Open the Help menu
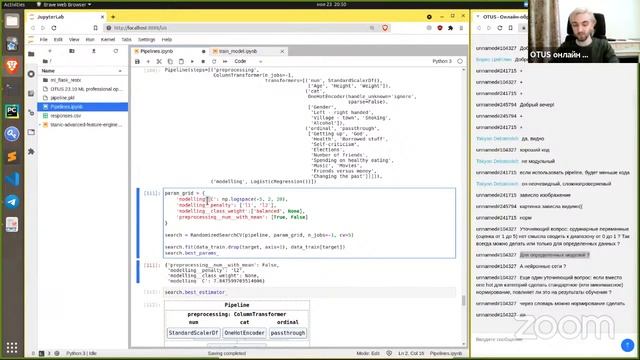640x360 pixels. [x=167, y=40]
